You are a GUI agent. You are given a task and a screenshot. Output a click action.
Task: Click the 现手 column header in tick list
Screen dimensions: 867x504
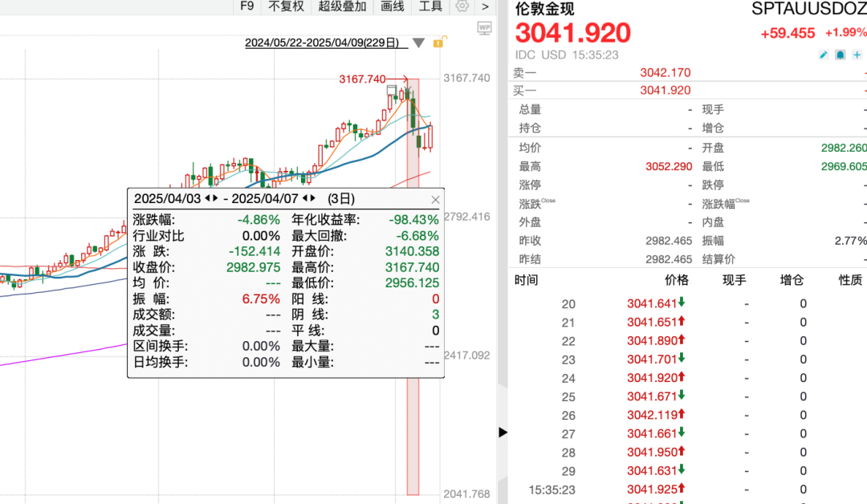(x=735, y=280)
